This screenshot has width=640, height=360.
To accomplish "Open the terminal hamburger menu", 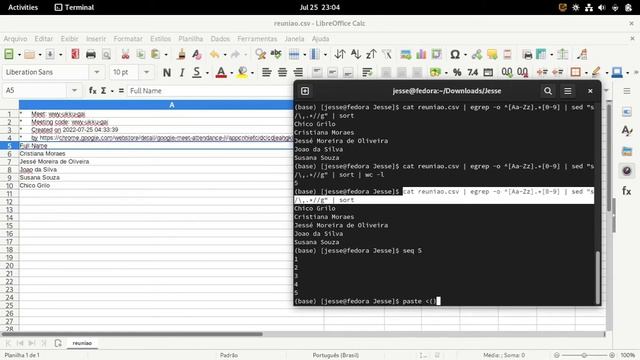I will [568, 91].
